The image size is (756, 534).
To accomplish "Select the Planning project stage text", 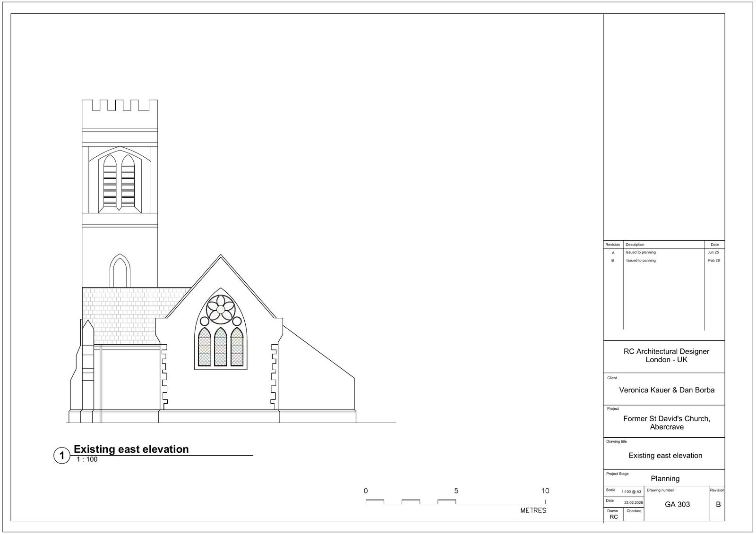I will pyautogui.click(x=665, y=478).
